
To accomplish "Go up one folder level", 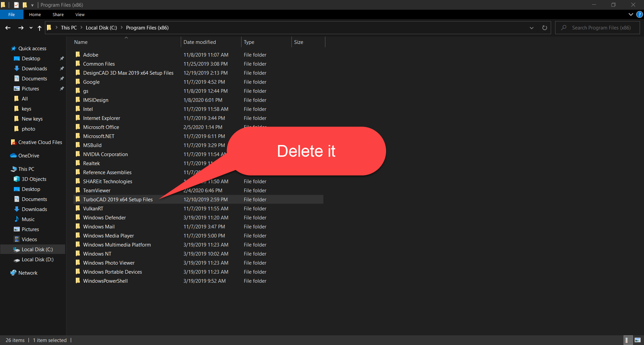I will coord(40,28).
